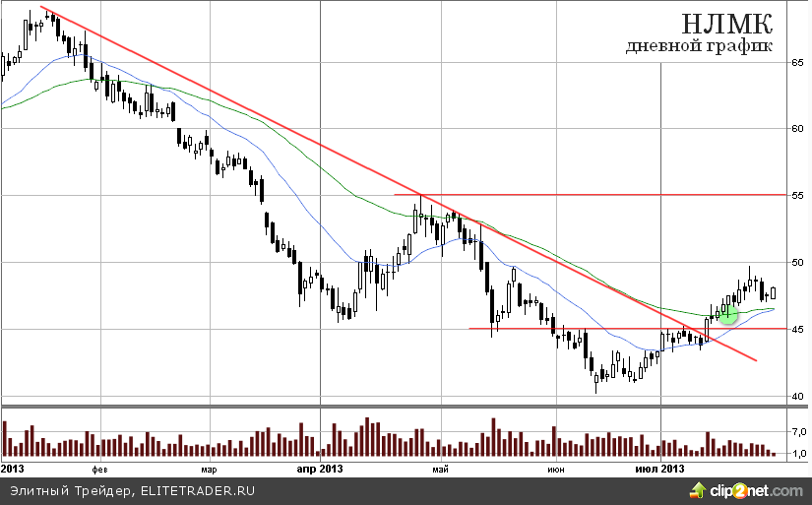Click the 65 price axis label

tap(798, 62)
